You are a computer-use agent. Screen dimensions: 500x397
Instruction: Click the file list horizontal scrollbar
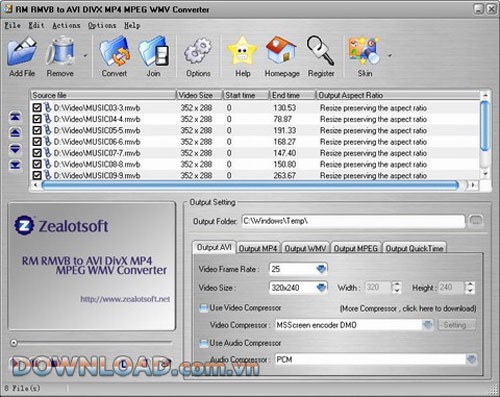coord(250,185)
